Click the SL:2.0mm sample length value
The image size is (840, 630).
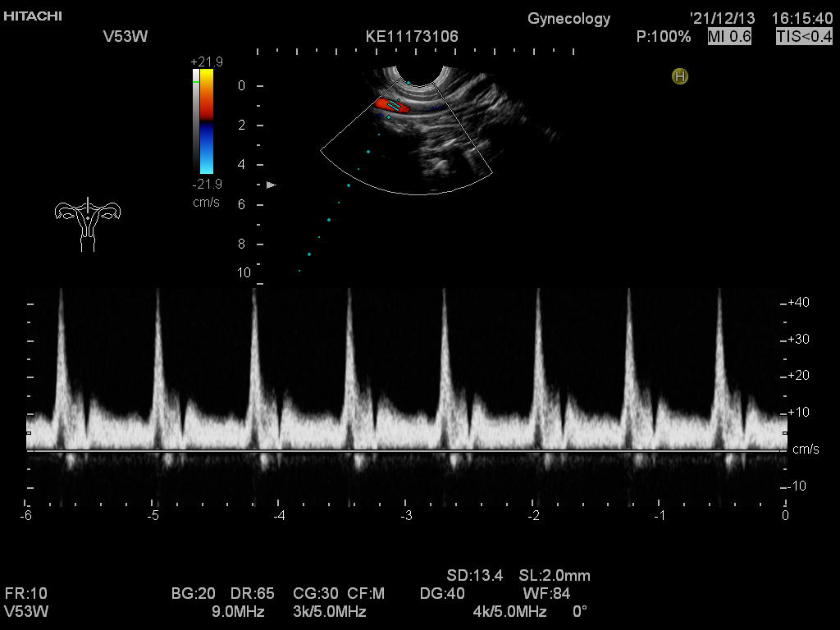coord(555,575)
